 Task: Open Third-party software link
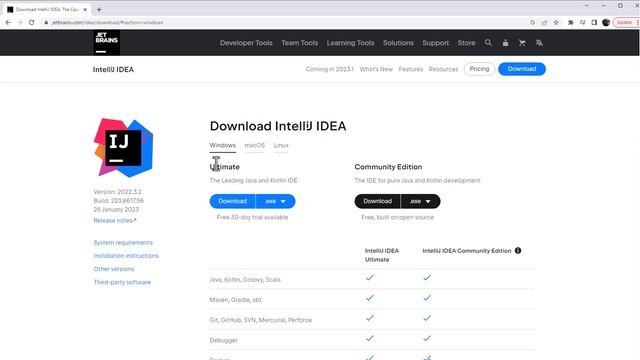coord(122,282)
